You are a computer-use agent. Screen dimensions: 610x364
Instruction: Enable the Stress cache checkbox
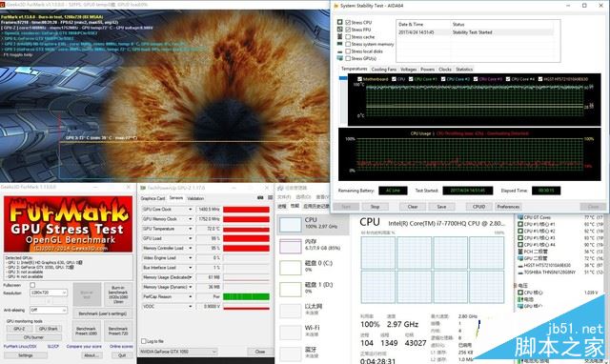tap(348, 37)
